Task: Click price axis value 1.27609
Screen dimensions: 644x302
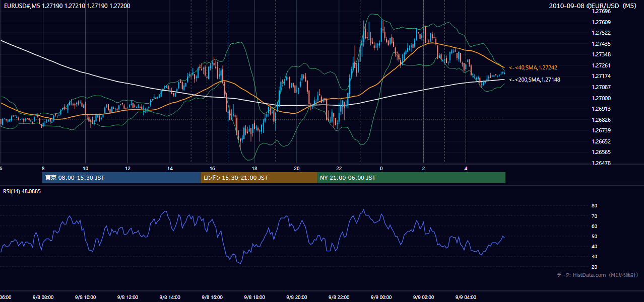Action: [601, 22]
